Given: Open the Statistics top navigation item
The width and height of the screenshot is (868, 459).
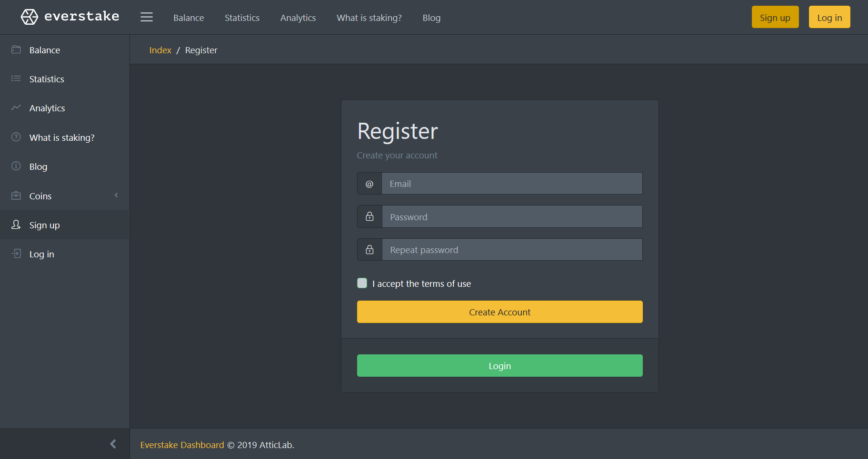Looking at the screenshot, I should pyautogui.click(x=242, y=18).
